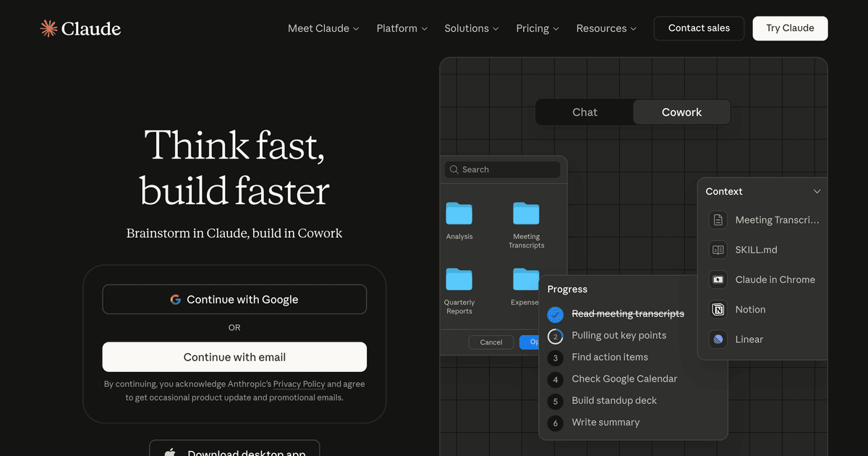Expand the Solutions menu

(x=472, y=28)
